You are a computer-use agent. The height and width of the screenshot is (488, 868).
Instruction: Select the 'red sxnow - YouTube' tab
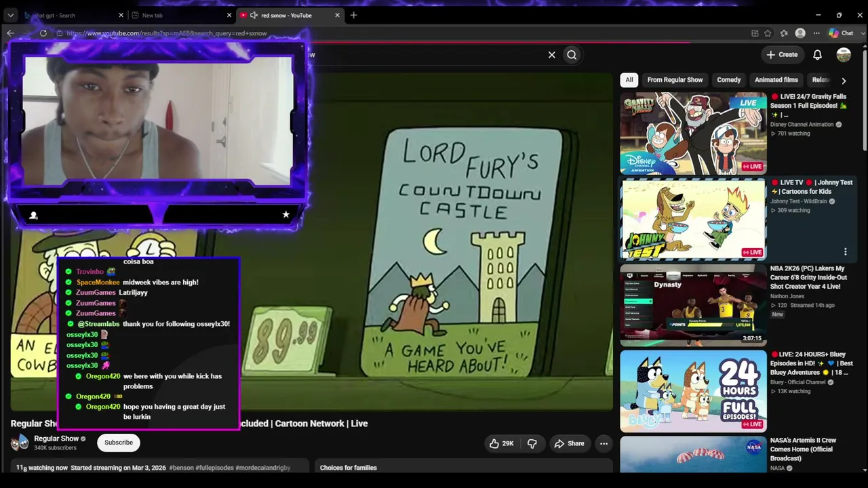click(290, 15)
